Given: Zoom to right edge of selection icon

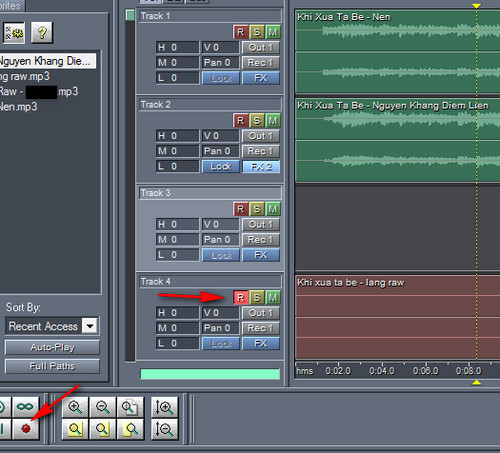Looking at the screenshot, I should tap(130, 429).
